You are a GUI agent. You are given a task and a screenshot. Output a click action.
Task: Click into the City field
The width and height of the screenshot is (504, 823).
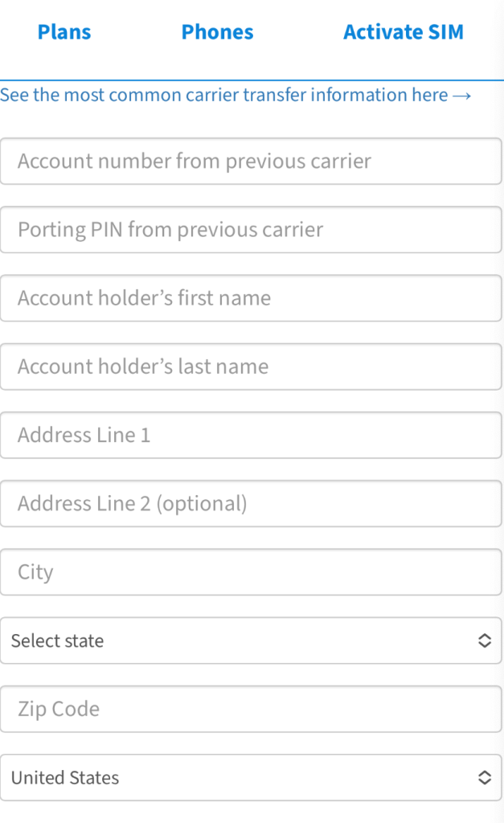pos(251,572)
